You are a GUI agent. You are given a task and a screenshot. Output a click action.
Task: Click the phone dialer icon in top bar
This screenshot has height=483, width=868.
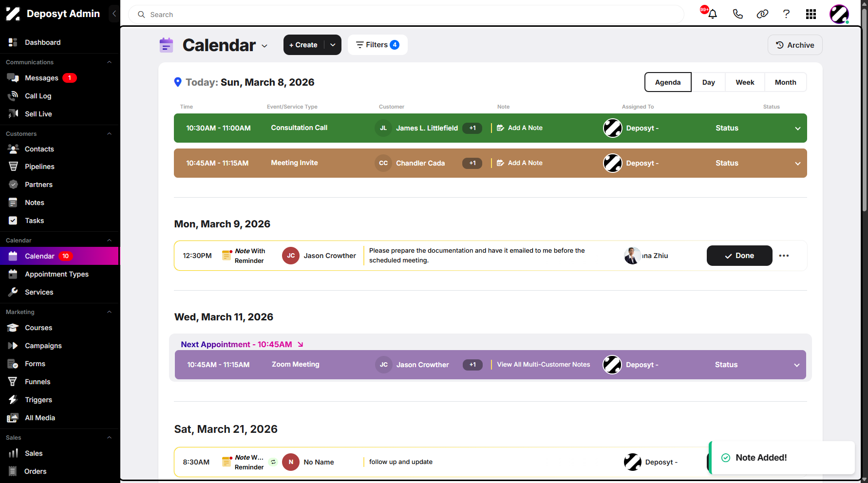tap(737, 14)
